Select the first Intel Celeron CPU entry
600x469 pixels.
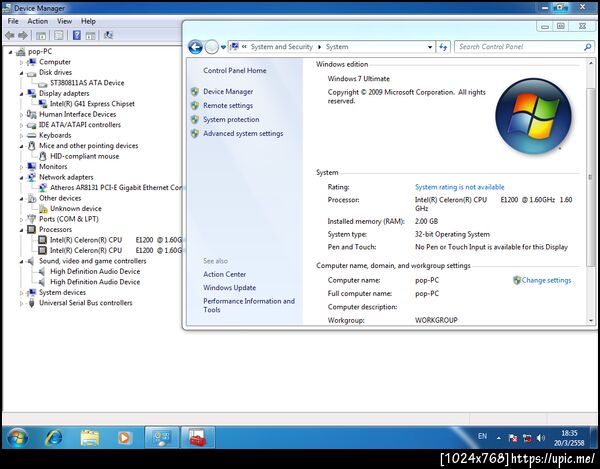(116, 240)
